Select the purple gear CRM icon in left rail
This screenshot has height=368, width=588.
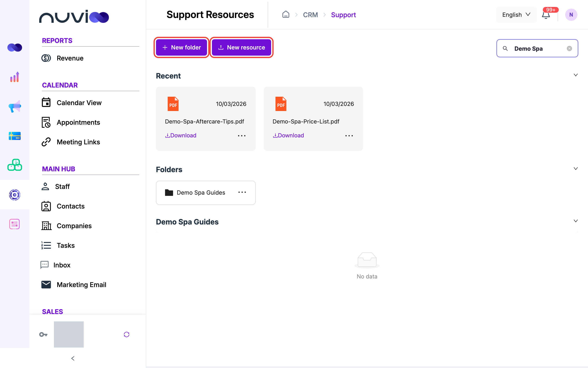coord(14,195)
